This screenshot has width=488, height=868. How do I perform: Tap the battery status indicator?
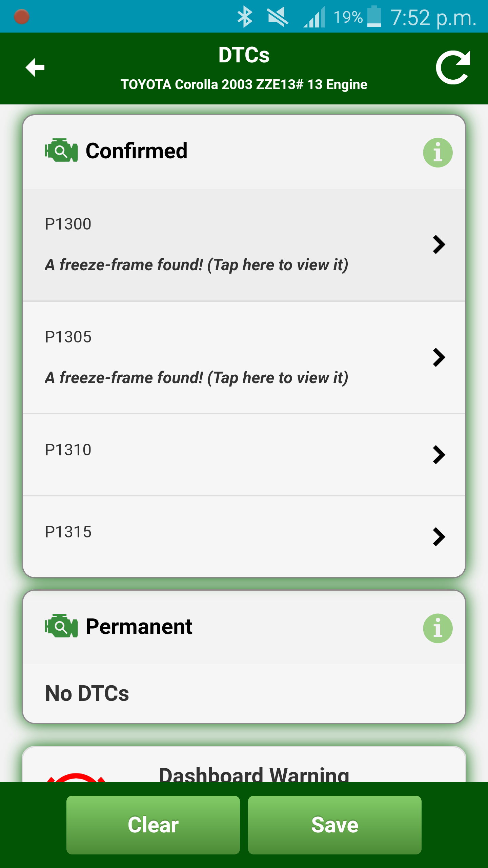[x=374, y=16]
